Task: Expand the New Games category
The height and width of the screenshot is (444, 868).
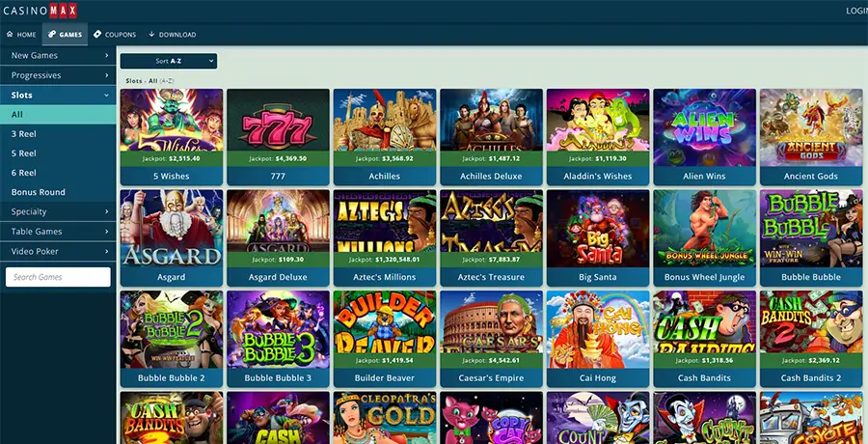Action: click(x=58, y=55)
